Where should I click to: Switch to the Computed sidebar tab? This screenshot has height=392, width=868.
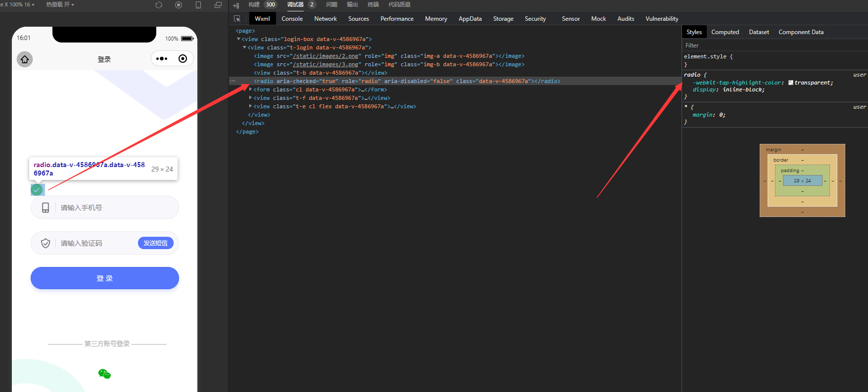coord(725,32)
